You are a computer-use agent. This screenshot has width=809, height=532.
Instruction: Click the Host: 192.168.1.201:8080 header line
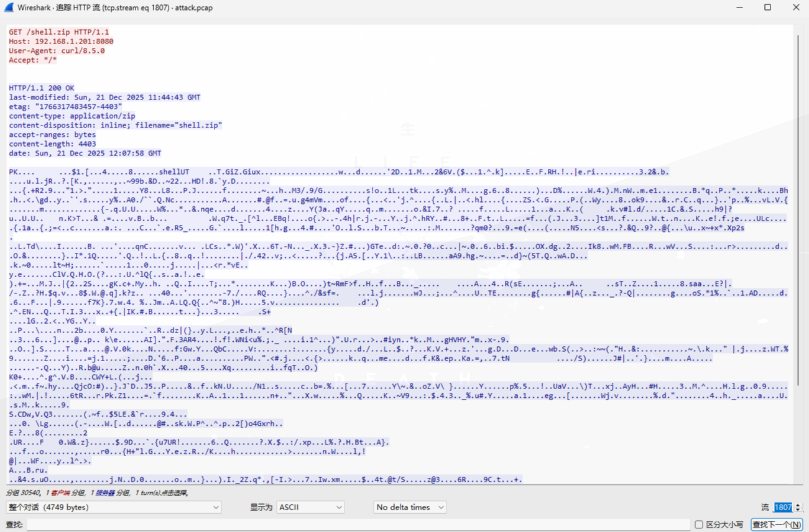pos(61,41)
